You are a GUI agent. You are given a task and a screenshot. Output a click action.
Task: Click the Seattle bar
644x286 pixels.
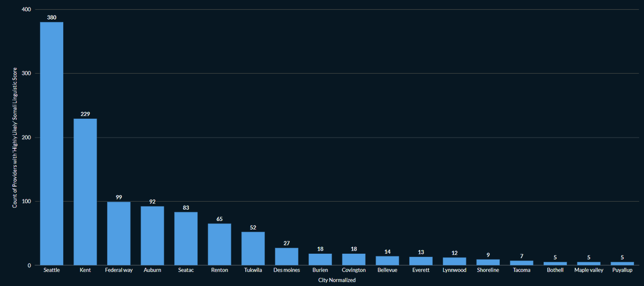coord(52,144)
